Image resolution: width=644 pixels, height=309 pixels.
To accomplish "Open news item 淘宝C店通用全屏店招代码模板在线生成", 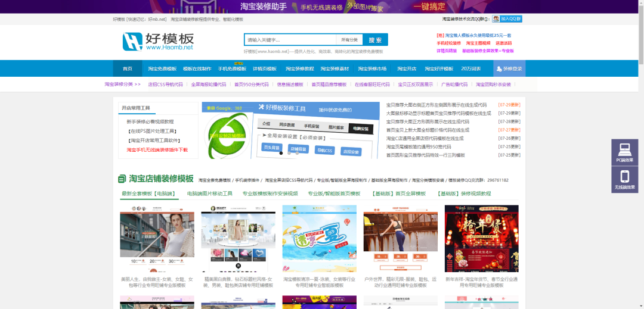I will (x=425, y=139).
